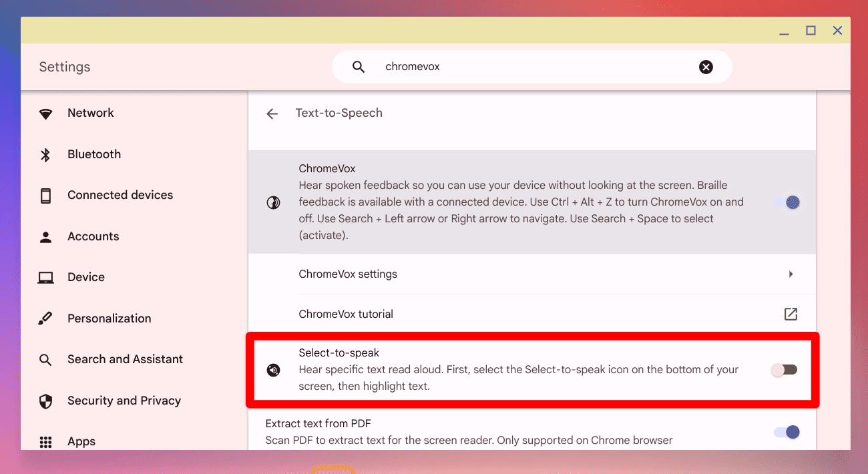Click the Extract text from PDF label
Viewport: 868px width, 474px height.
tap(318, 423)
